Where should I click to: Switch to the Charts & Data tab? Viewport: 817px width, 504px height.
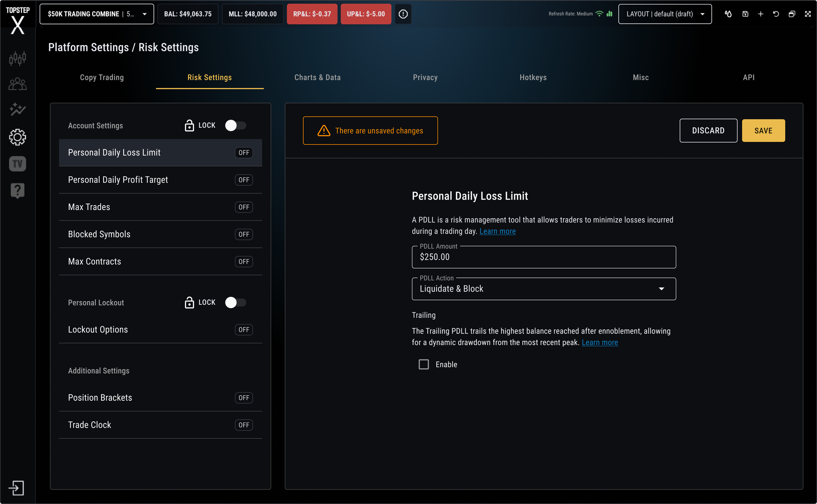pos(318,77)
